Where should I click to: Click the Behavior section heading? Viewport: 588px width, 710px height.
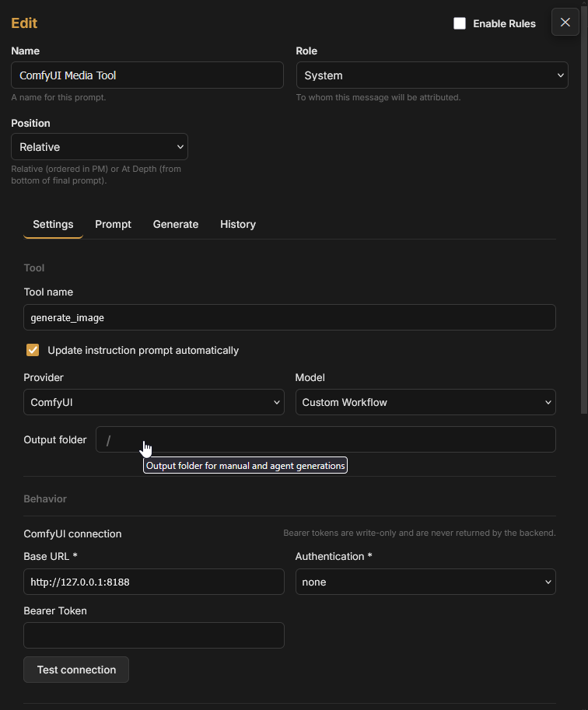[x=45, y=499]
